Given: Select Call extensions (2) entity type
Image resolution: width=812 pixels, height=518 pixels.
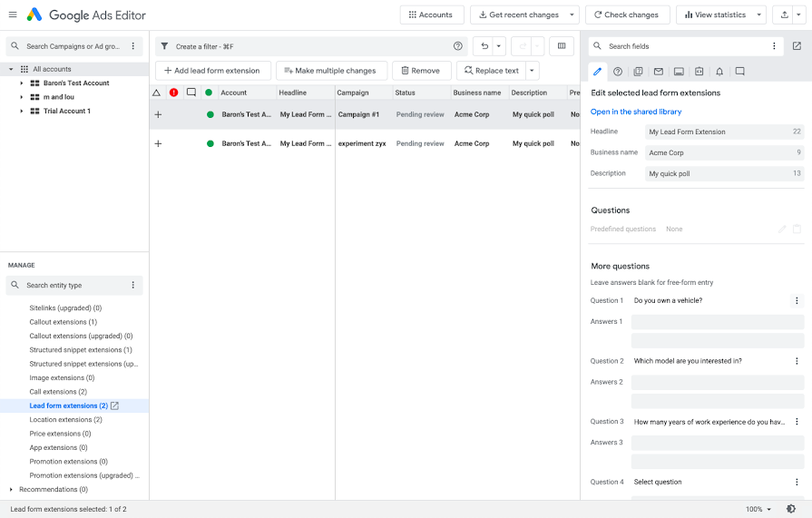Looking at the screenshot, I should [58, 392].
